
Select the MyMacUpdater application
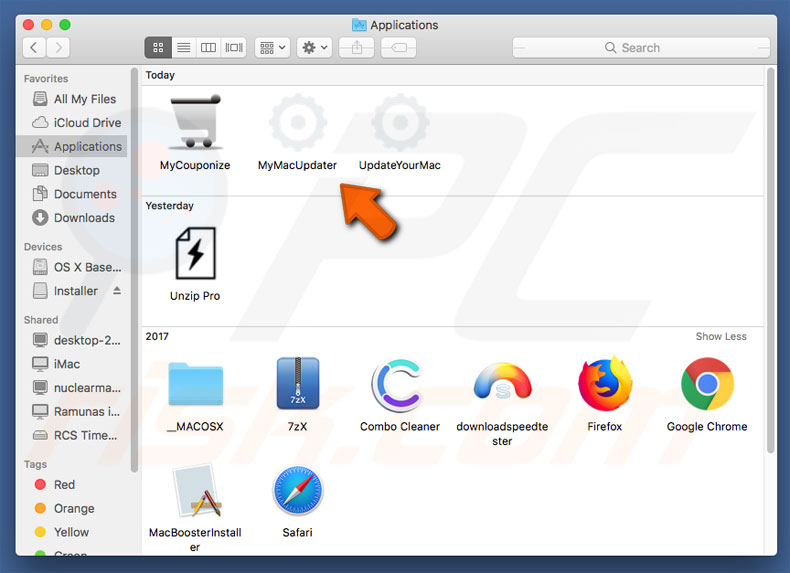pyautogui.click(x=297, y=125)
